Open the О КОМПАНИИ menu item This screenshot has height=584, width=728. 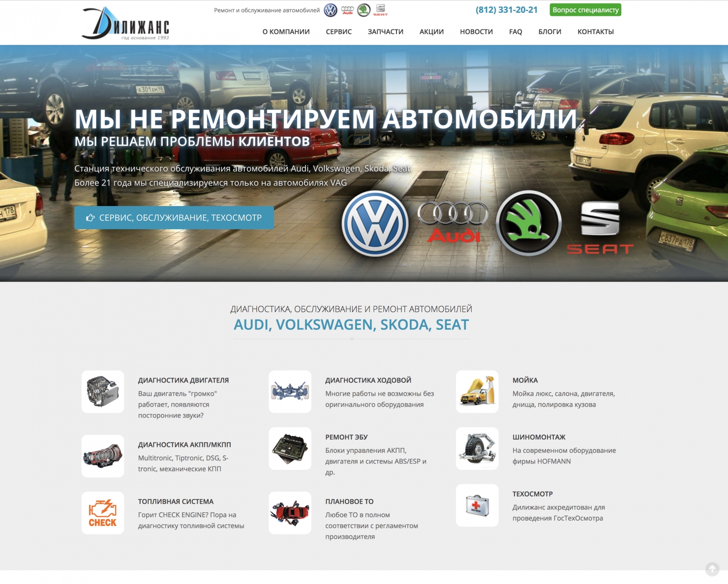[286, 31]
